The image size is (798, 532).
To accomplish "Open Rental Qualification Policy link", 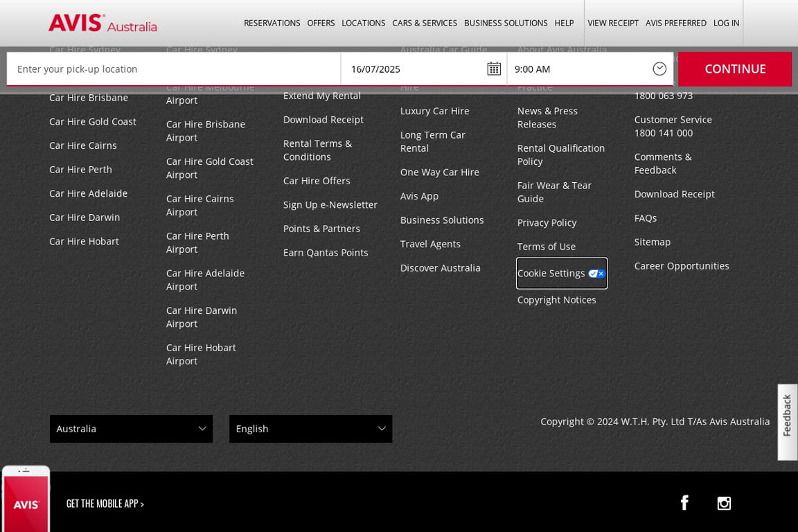I will 561,154.
